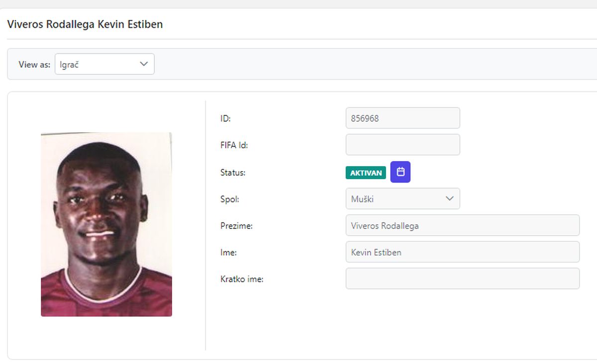Click the Ime label

(228, 253)
